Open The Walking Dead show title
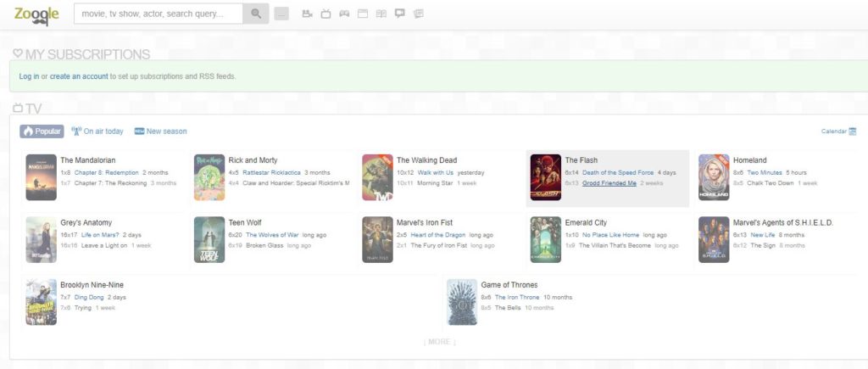This screenshot has height=369, width=868. pyautogui.click(x=427, y=160)
